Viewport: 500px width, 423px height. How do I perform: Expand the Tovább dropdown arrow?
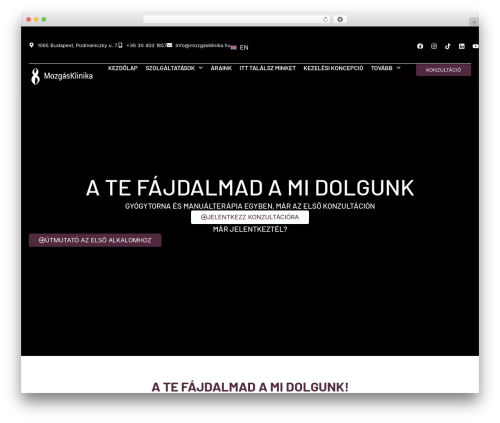398,68
